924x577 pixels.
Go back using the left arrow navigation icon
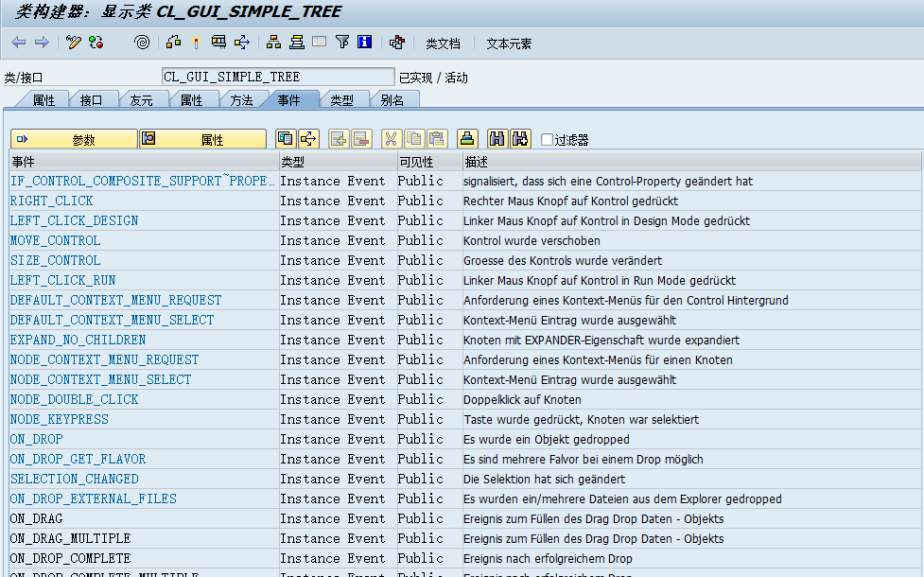click(17, 42)
